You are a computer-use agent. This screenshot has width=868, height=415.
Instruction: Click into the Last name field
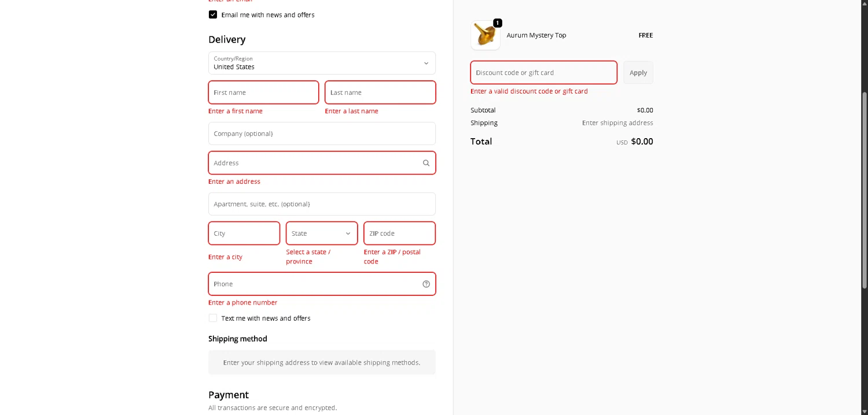pyautogui.click(x=380, y=92)
